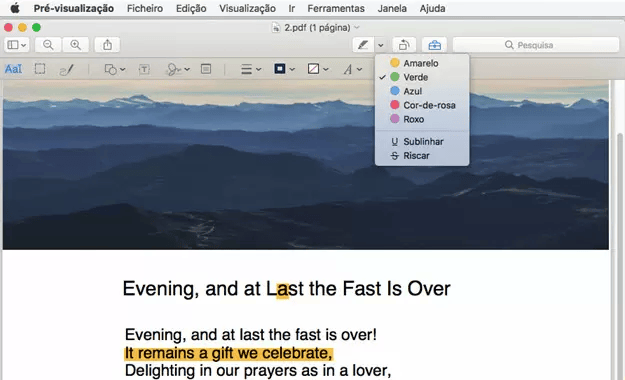Open the Ajuda menu

432,8
